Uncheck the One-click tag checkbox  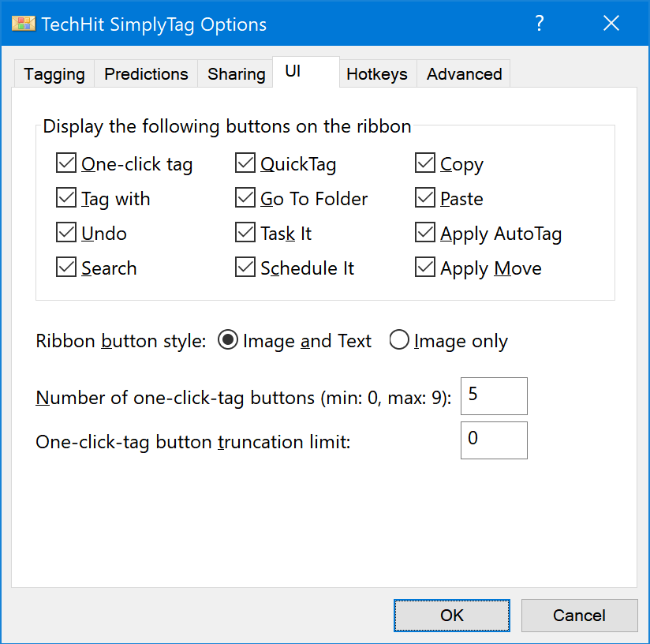pyautogui.click(x=66, y=163)
